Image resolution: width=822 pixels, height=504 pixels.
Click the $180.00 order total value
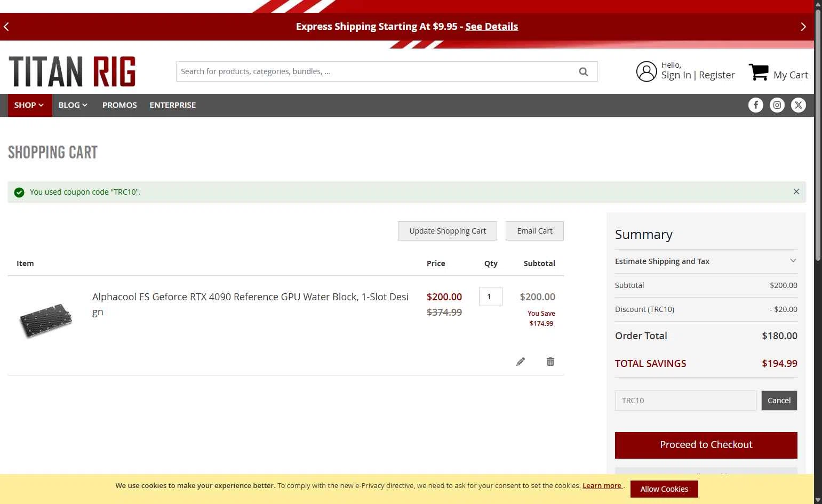pyautogui.click(x=779, y=336)
